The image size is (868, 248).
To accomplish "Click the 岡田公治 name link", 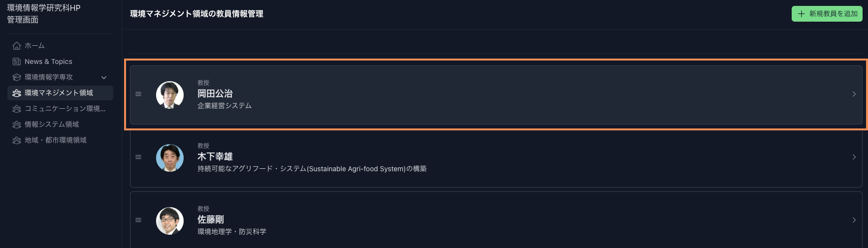I will 215,93.
